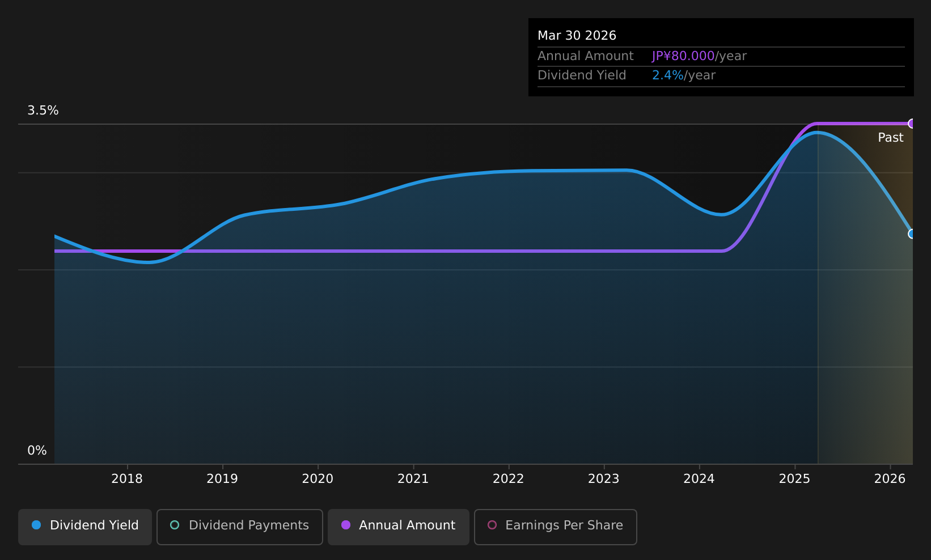Click the JP¥80.000/year tooltip value
Screen dimensions: 931x560
(x=699, y=56)
